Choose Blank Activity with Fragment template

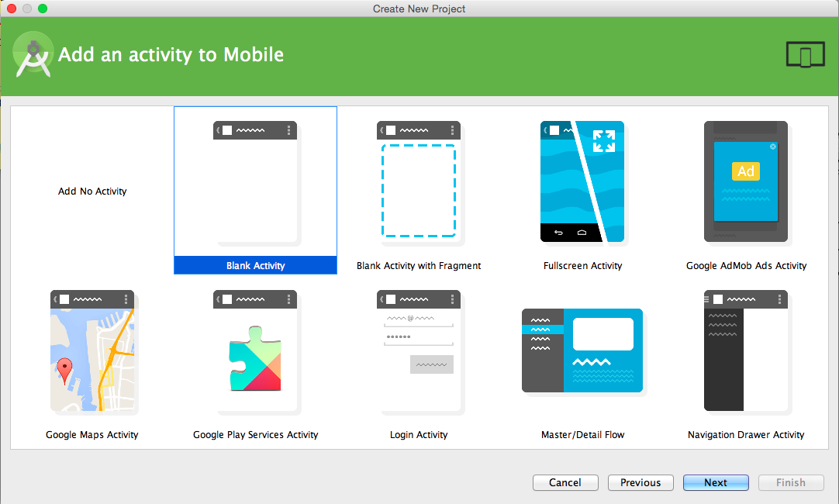[x=419, y=183]
